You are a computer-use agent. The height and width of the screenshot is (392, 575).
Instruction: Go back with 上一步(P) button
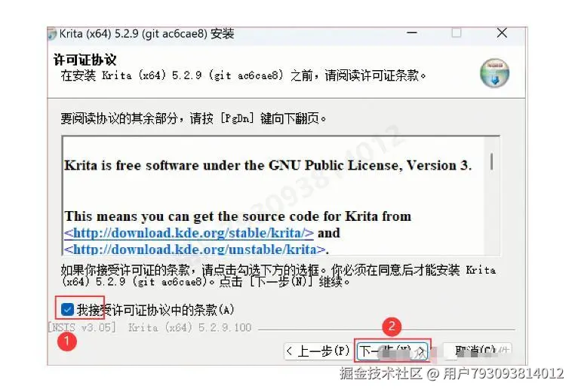point(318,351)
